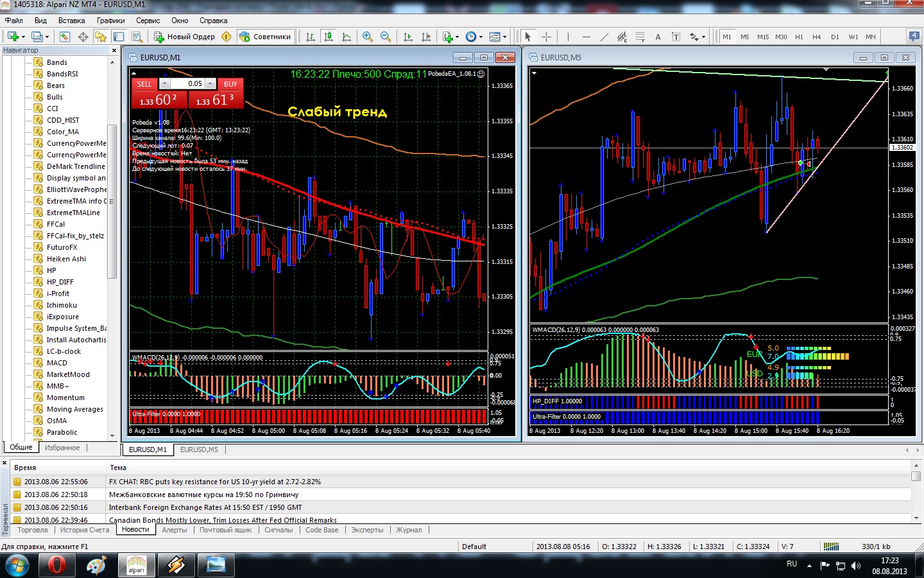Toggle the H4 timeframe button
The width and height of the screenshot is (924, 578).
(x=816, y=37)
